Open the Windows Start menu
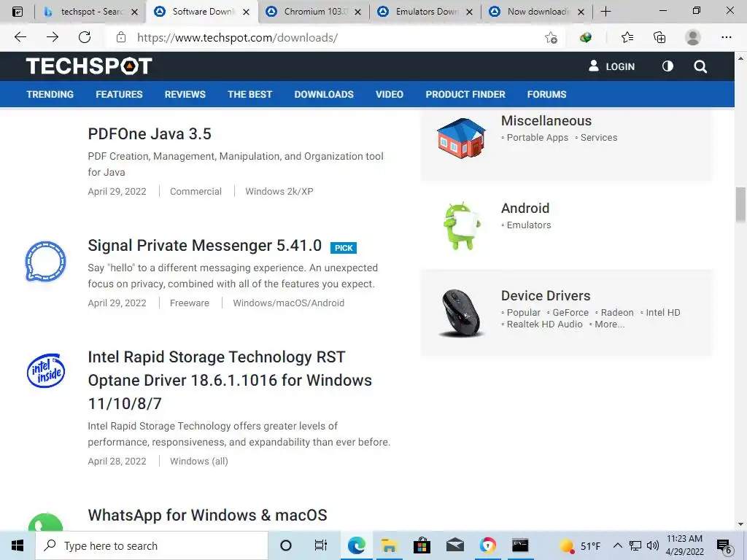The image size is (747, 560). (x=18, y=545)
